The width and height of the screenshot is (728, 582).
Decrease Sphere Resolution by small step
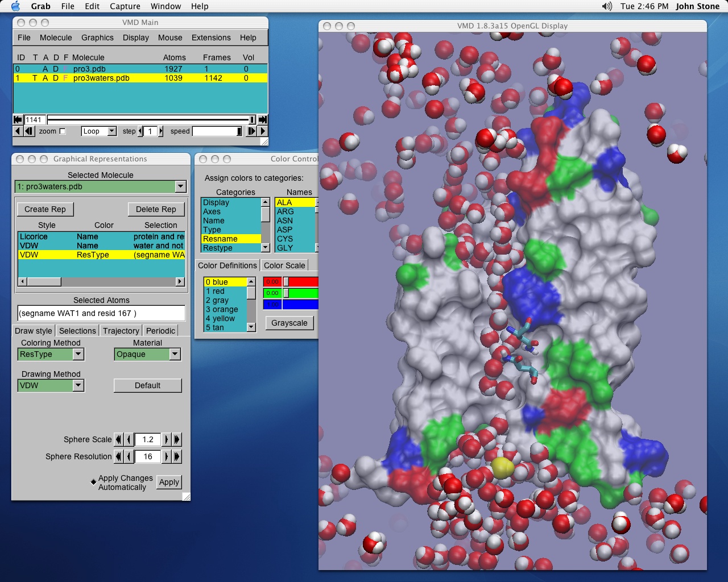(129, 456)
